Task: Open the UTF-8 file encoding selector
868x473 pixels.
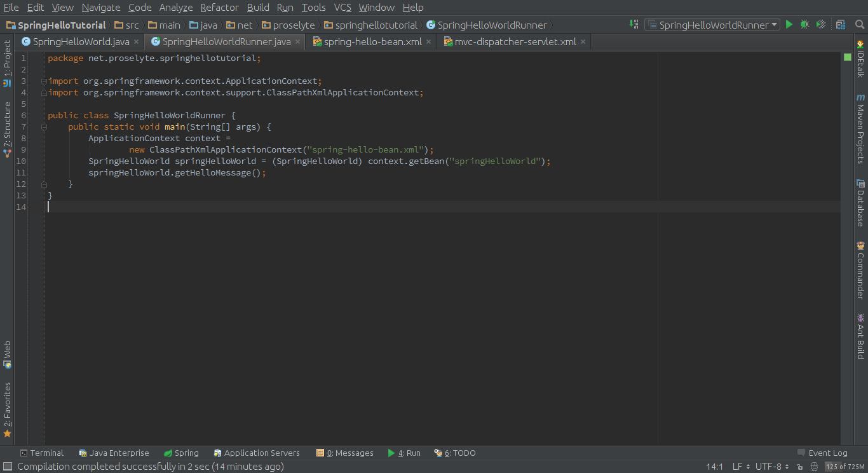Action: (771, 467)
